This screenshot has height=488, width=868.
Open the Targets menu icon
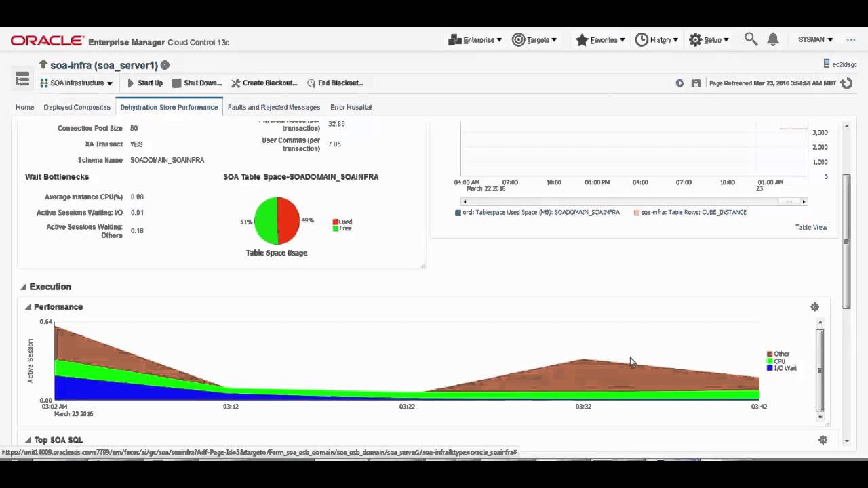pyautogui.click(x=519, y=40)
